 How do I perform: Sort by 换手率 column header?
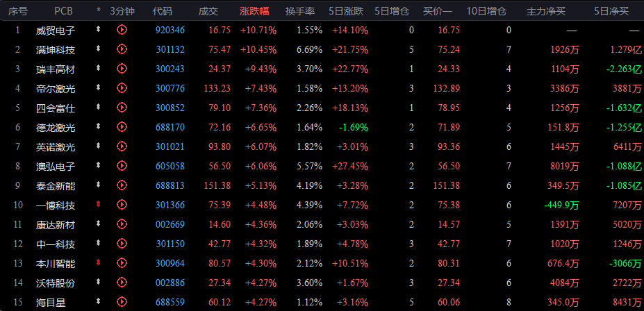point(300,12)
